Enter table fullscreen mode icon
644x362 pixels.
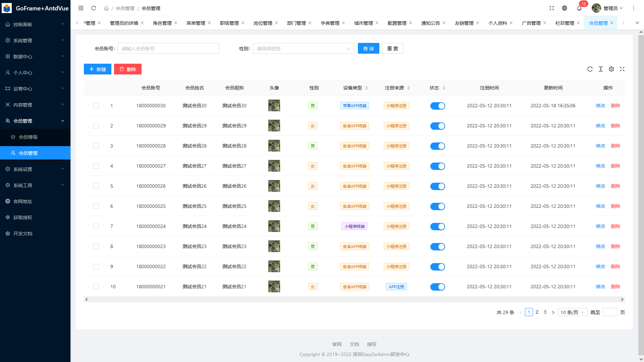(x=622, y=69)
